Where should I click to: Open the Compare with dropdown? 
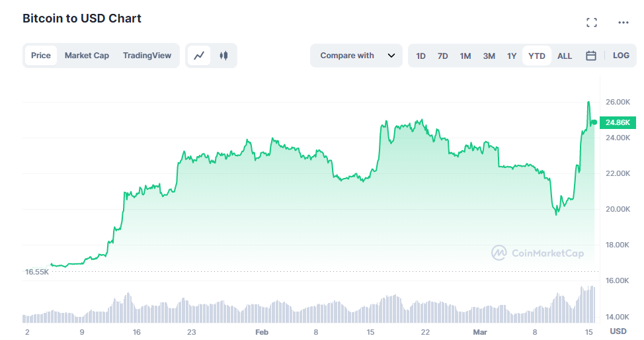pyautogui.click(x=356, y=56)
